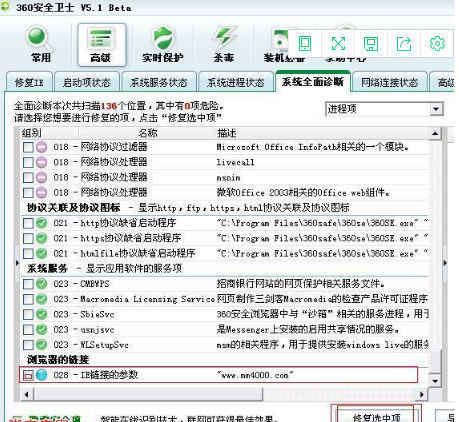Click the pink status icon for livecall row
Screen dimensions: 459x422
pyautogui.click(x=42, y=162)
